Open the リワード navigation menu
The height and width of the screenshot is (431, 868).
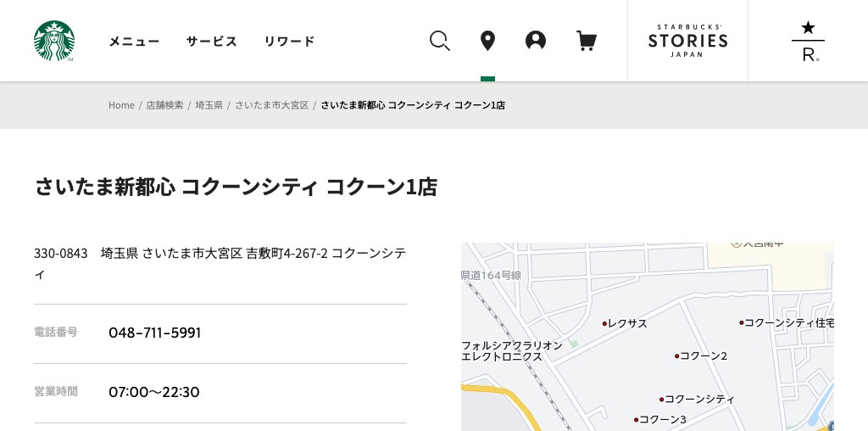pyautogui.click(x=289, y=41)
